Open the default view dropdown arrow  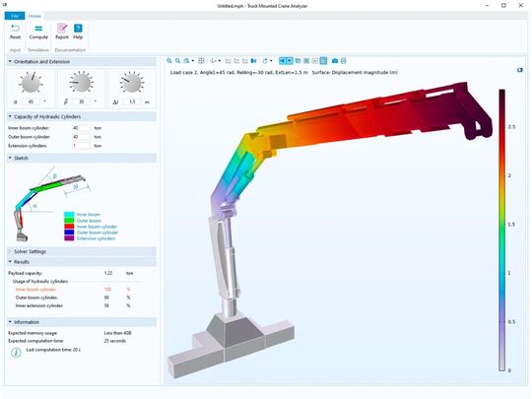219,61
